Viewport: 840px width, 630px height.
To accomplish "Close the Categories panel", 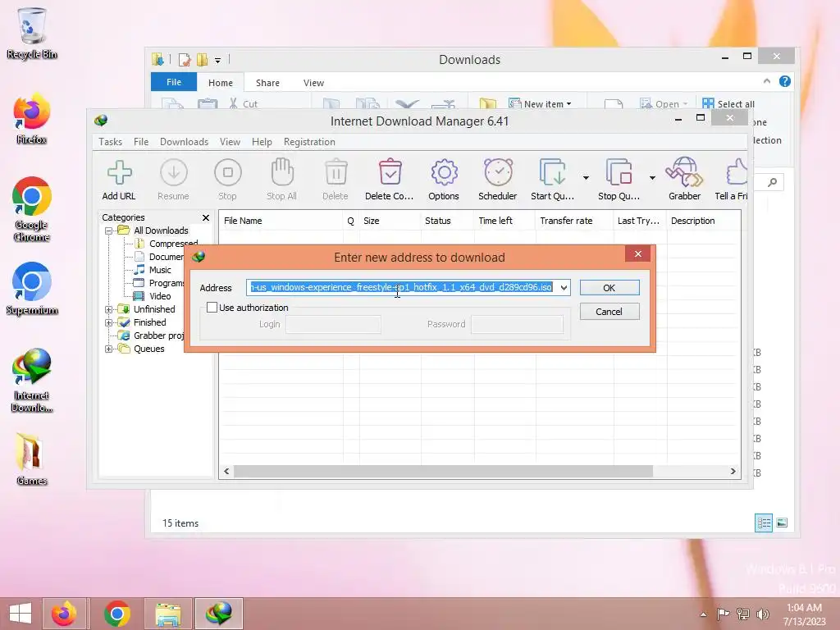I will click(206, 217).
